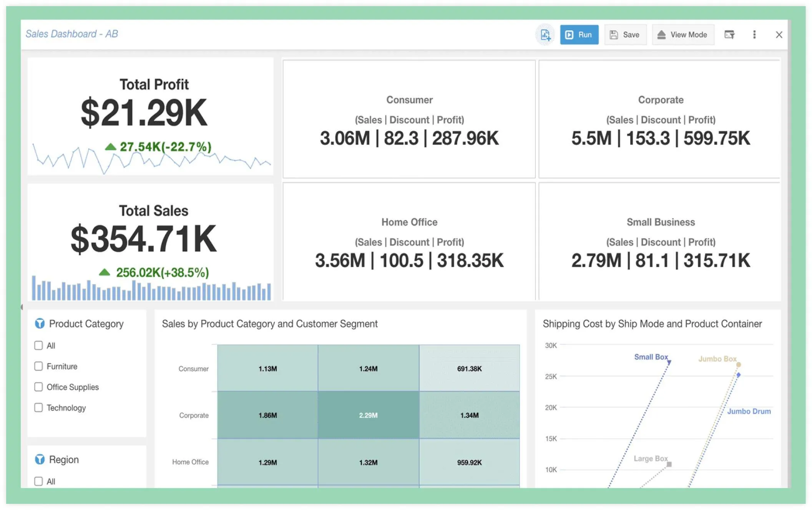The width and height of the screenshot is (812, 510).
Task: Save the dashboard
Action: coord(625,35)
